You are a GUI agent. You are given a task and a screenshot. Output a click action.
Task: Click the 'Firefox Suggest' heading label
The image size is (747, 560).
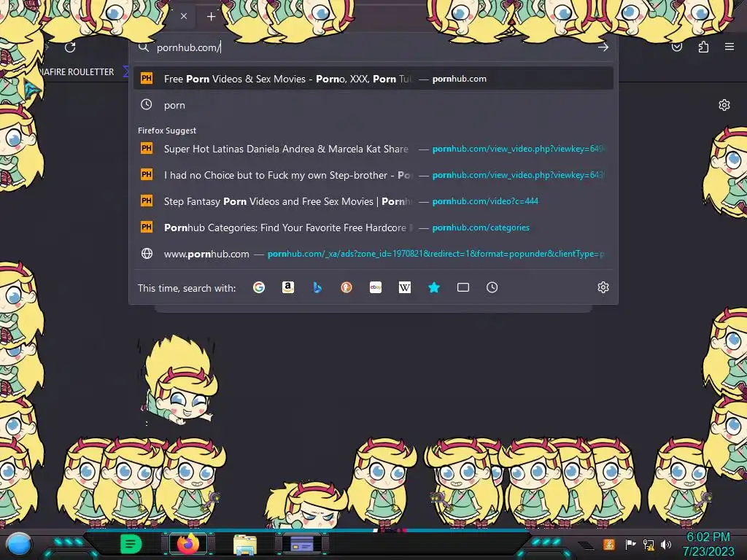click(x=167, y=131)
